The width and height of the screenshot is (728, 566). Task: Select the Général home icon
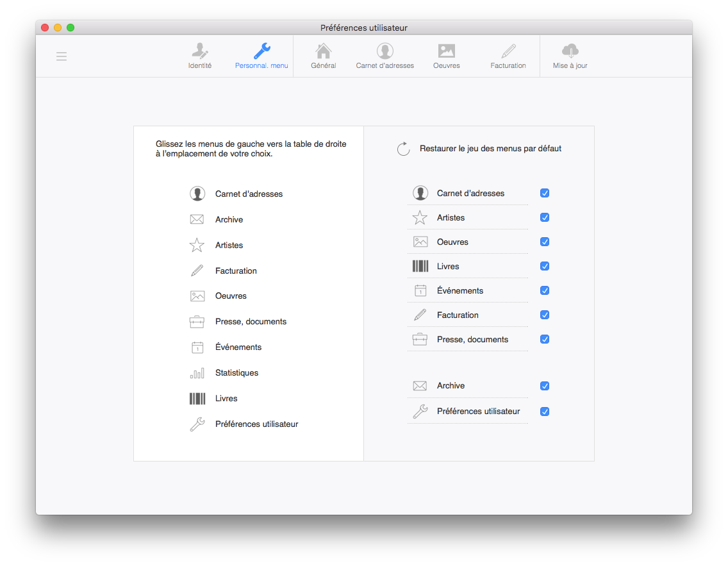pyautogui.click(x=324, y=52)
